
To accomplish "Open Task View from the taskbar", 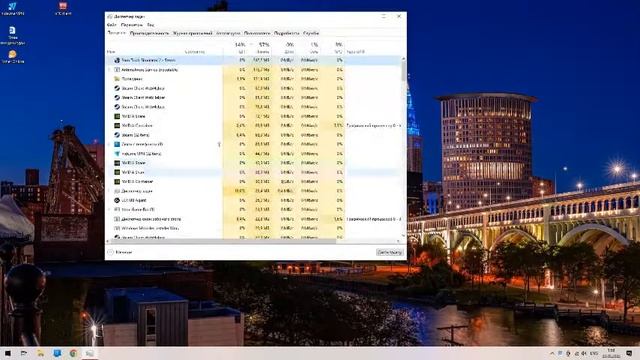I will pos(24,353).
